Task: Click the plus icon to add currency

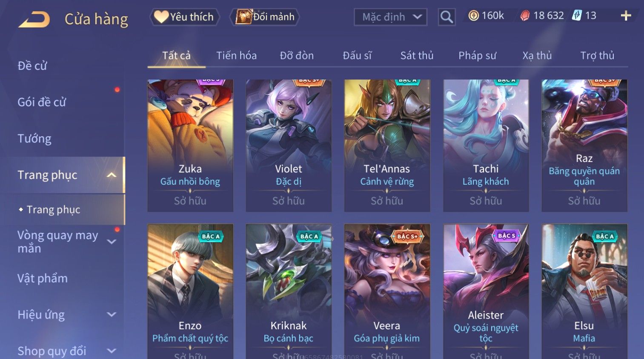Action: click(x=626, y=16)
